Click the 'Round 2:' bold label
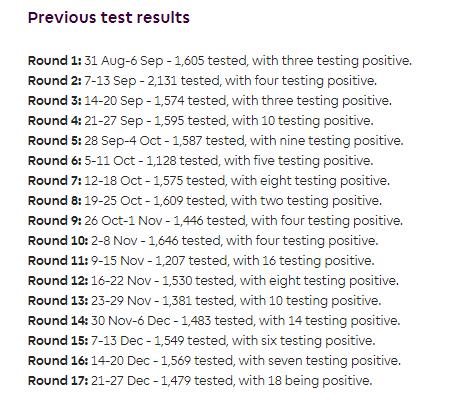Viewport: 465px width, 416px height. 55,81
